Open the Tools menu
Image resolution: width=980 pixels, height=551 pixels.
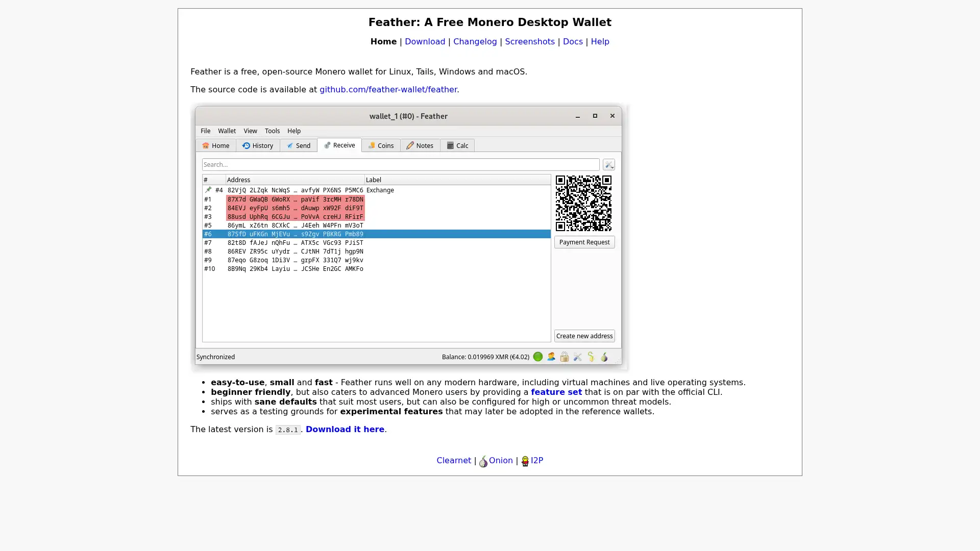pos(272,131)
